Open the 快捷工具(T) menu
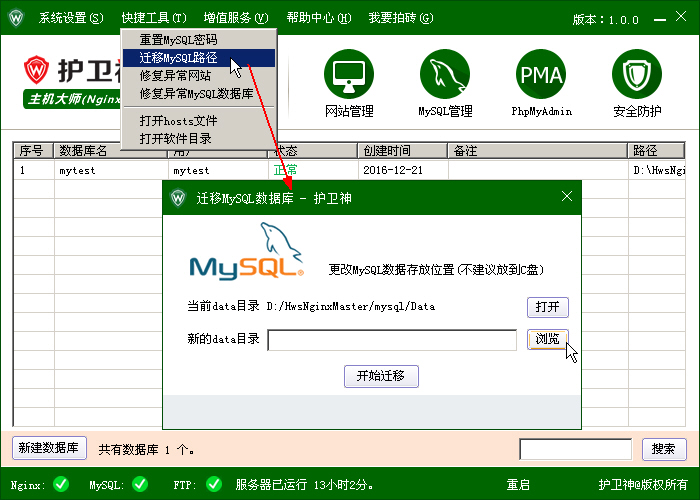This screenshot has width=700, height=500. click(x=154, y=18)
